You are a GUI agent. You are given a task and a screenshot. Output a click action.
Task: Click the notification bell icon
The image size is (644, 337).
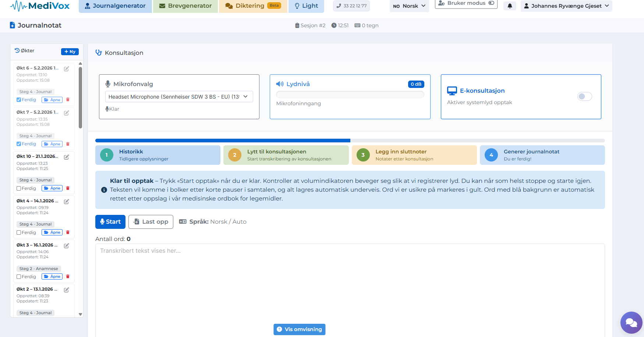coord(510,6)
